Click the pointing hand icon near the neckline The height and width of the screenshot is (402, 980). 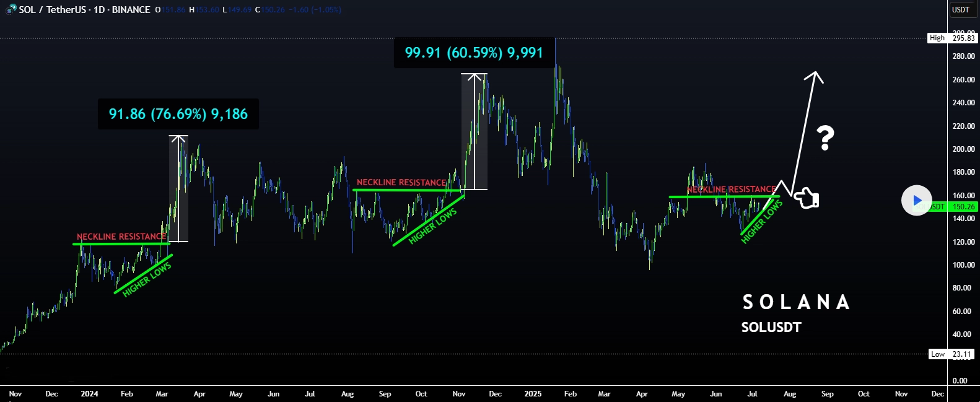[806, 198]
